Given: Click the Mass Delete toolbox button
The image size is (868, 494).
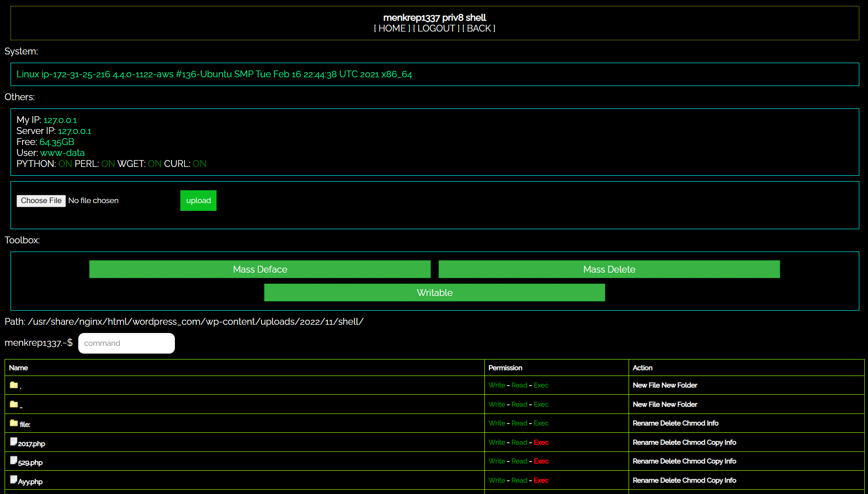Looking at the screenshot, I should click(609, 269).
